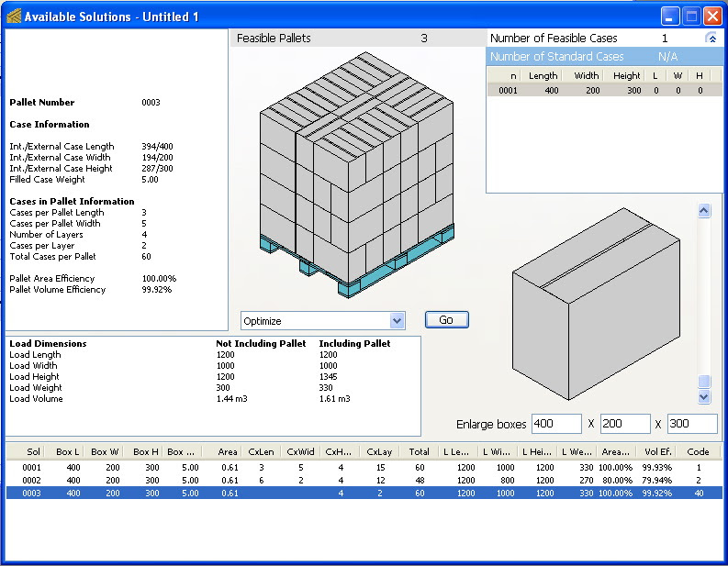Select solution row 0001 in results table

click(364, 467)
